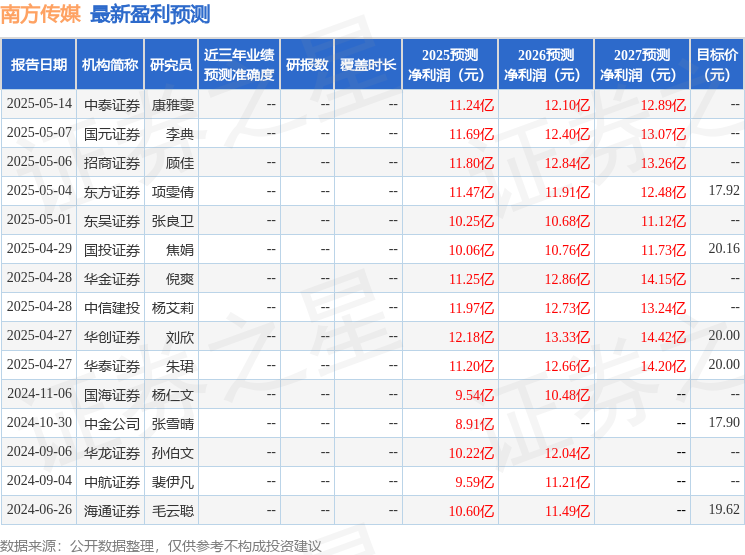Select the 2024-11-06 date cell

click(39, 393)
